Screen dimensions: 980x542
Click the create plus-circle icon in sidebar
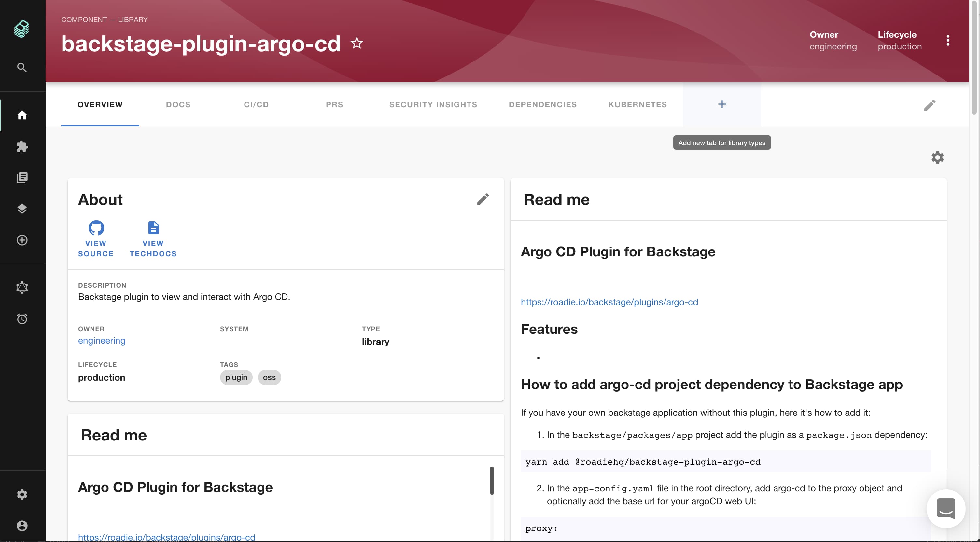tap(22, 240)
